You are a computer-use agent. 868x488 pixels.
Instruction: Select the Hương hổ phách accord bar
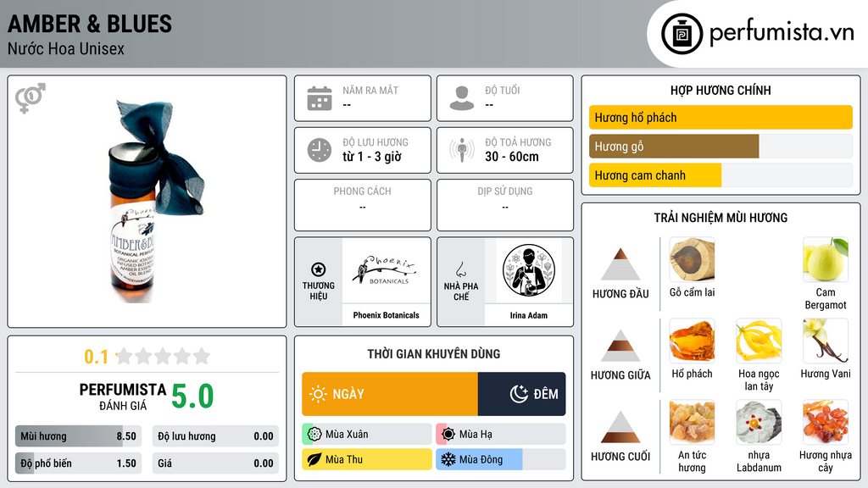coord(721,117)
